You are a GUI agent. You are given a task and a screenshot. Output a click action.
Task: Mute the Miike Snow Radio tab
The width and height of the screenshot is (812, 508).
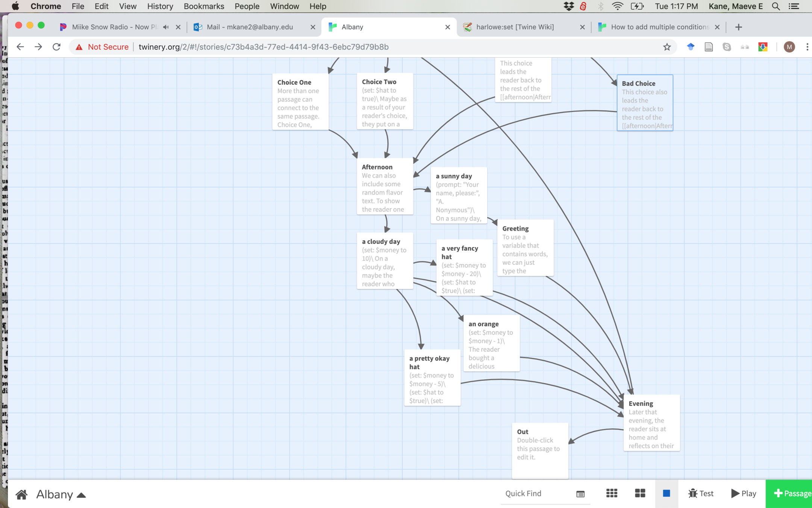166,27
